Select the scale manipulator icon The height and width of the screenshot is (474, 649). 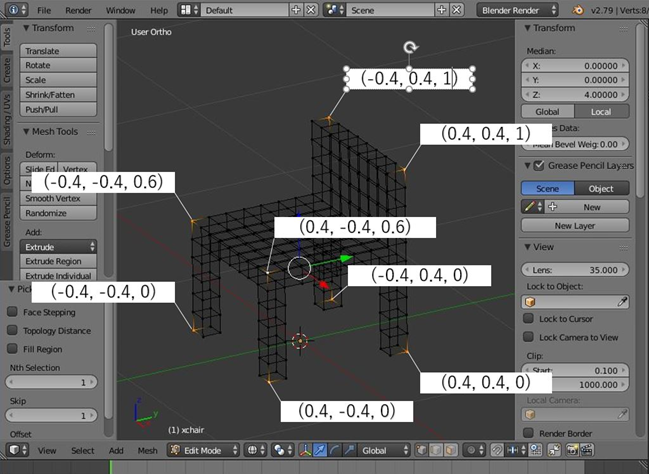(x=349, y=450)
